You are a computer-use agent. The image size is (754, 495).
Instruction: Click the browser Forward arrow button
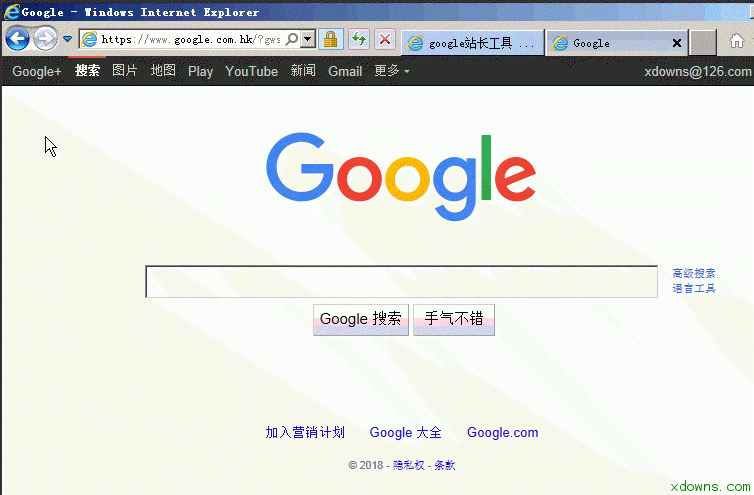[46, 39]
